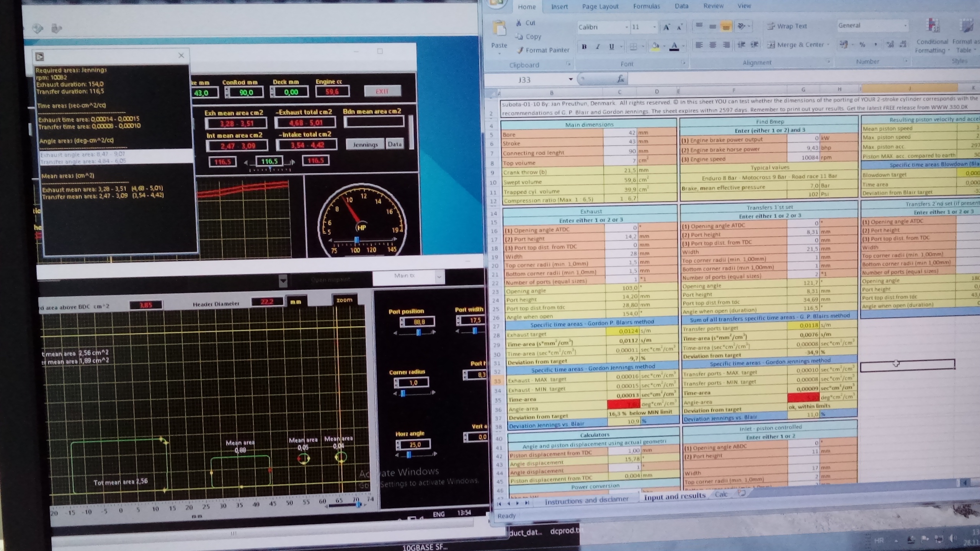
Task: Click the Jennings button
Action: tap(365, 144)
